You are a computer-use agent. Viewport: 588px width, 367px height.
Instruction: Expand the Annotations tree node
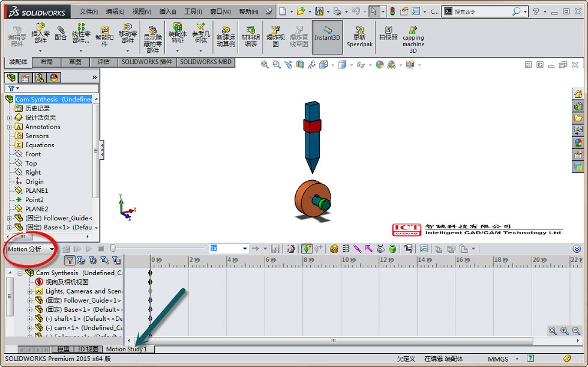point(10,127)
